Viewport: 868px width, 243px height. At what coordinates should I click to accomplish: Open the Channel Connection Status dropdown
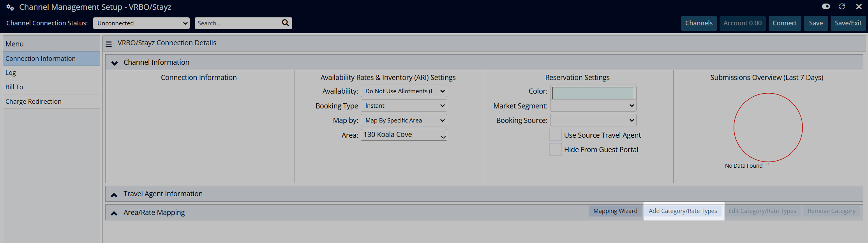[141, 23]
